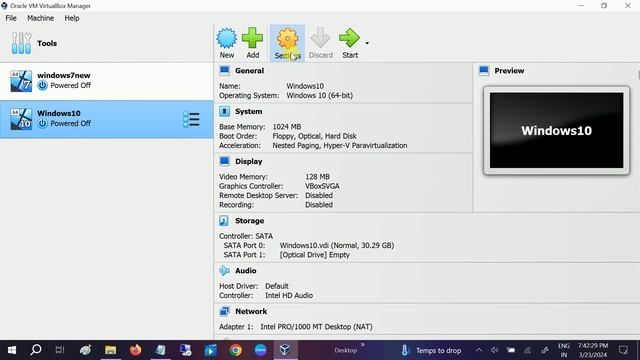The width and height of the screenshot is (640, 360).
Task: Click the Network section icon
Action: coord(224,311)
